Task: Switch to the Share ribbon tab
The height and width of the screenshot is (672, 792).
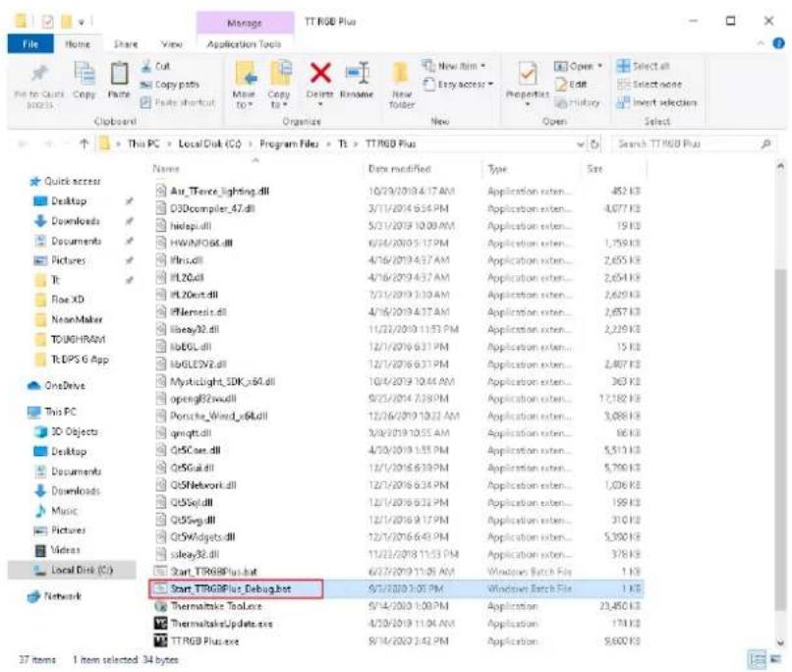Action: pos(126,44)
